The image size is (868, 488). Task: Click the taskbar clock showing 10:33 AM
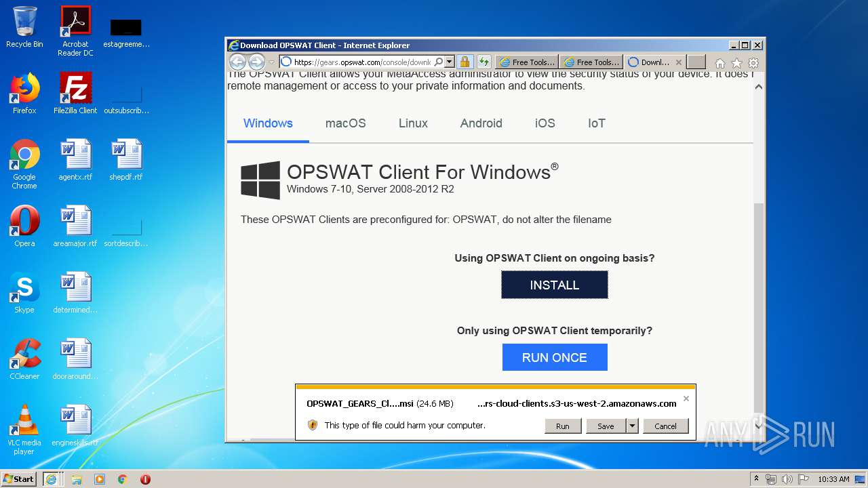click(x=833, y=479)
